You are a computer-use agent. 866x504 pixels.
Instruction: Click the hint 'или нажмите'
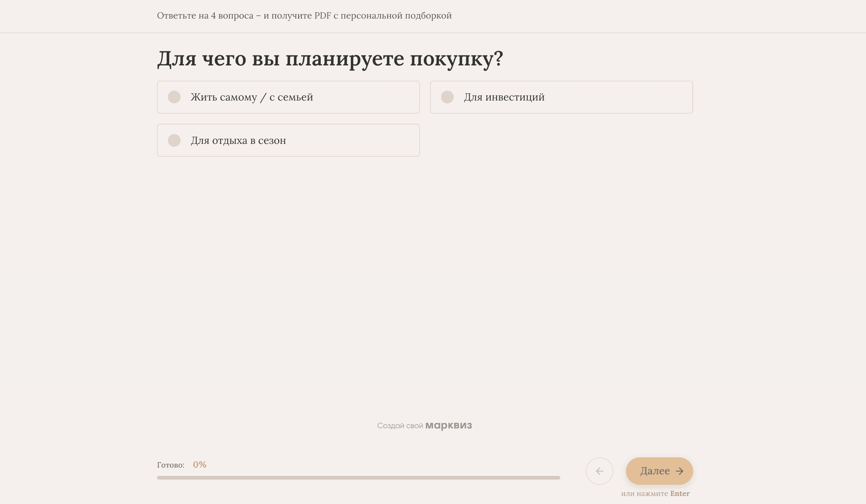(x=644, y=494)
